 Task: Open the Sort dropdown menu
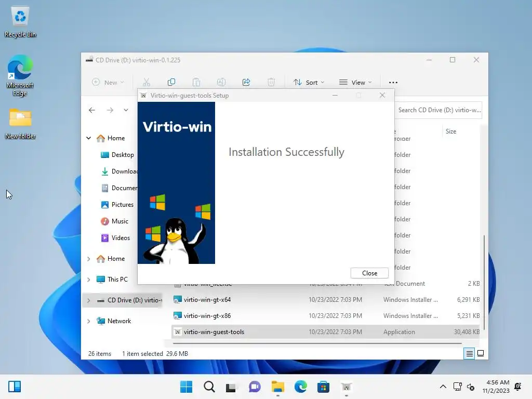tap(309, 83)
